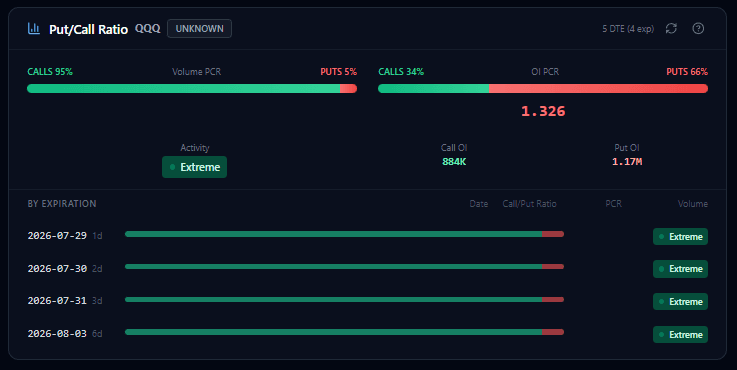The image size is (737, 370).
Task: Click the ratio bar for 2026-07-29
Action: point(344,234)
